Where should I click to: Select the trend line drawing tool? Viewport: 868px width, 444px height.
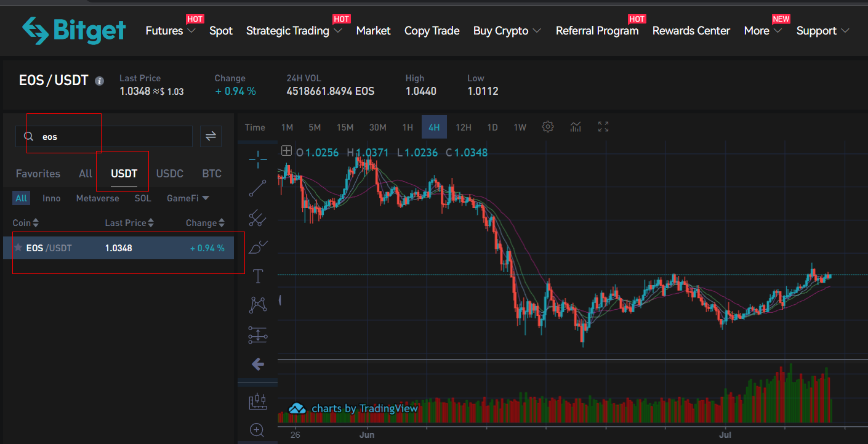[x=257, y=188]
